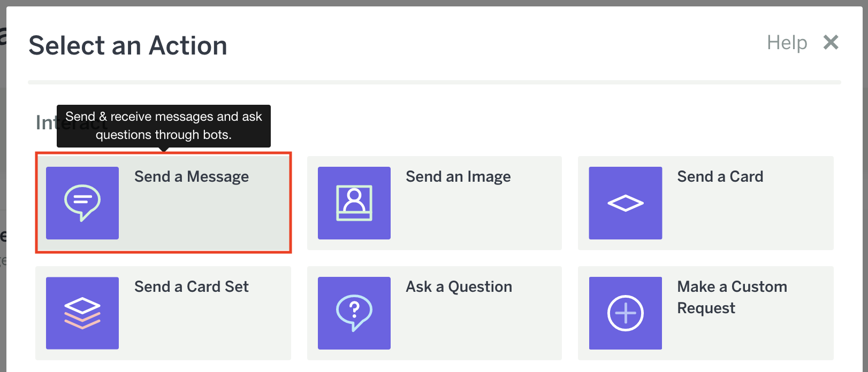Click the divider line under the title
The height and width of the screenshot is (372, 868).
434,82
